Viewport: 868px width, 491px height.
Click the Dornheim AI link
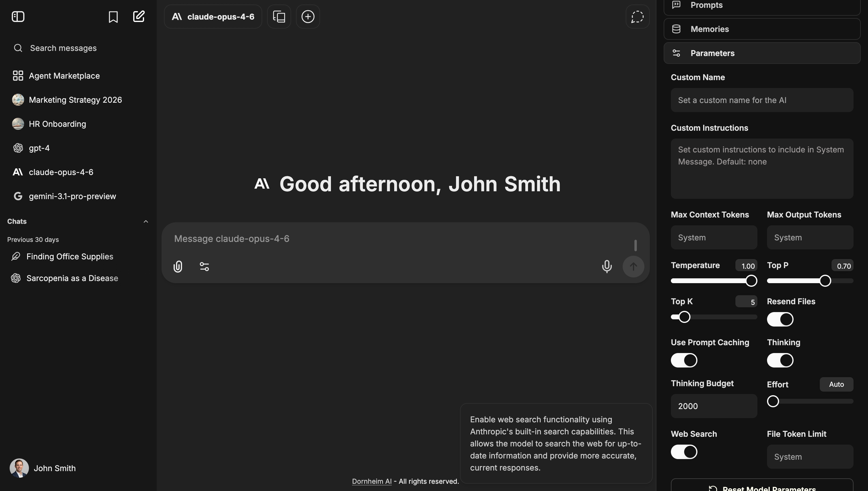(372, 481)
